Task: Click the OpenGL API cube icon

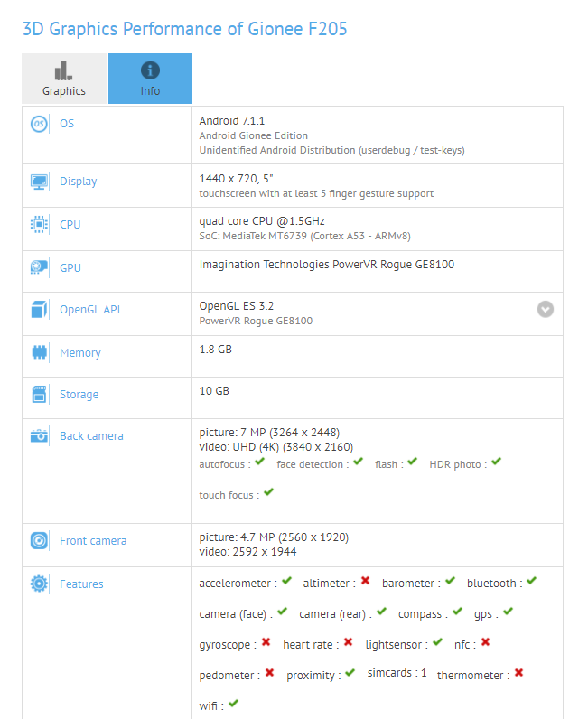Action: [x=39, y=310]
